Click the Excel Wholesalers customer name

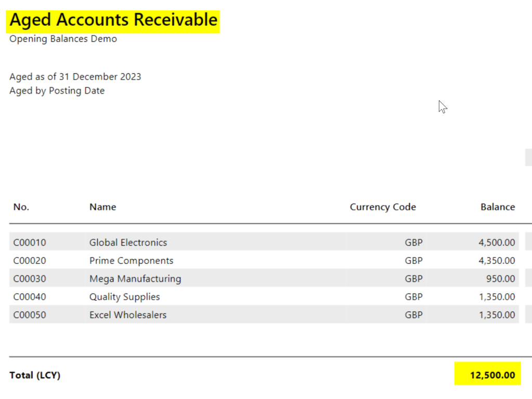128,315
